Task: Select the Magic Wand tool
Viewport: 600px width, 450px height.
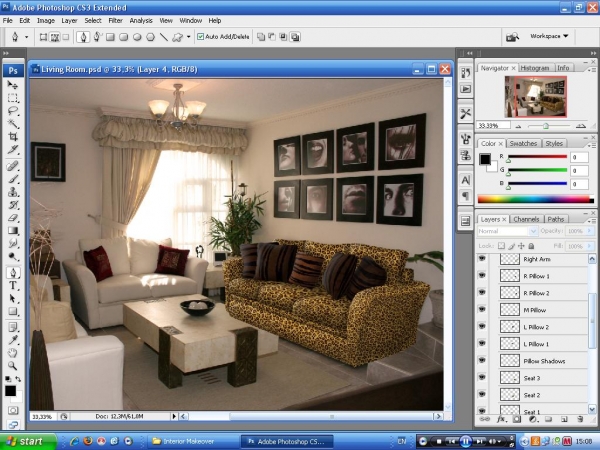Action: pyautogui.click(x=13, y=124)
